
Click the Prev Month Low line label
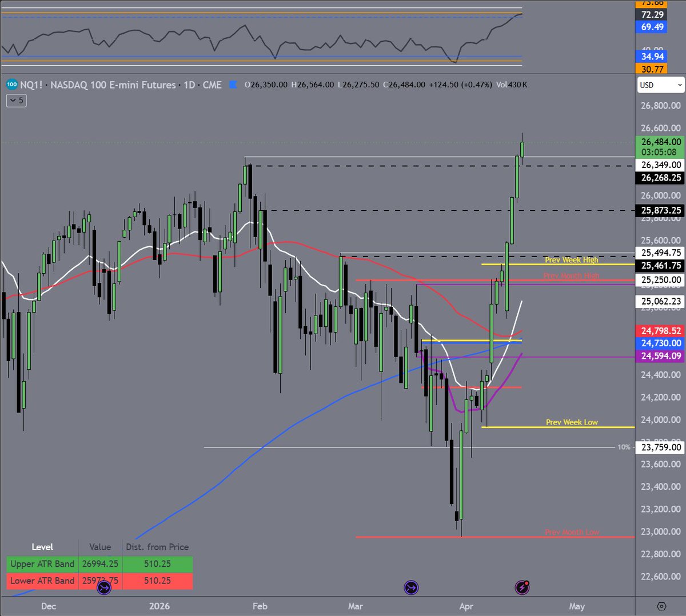[572, 532]
